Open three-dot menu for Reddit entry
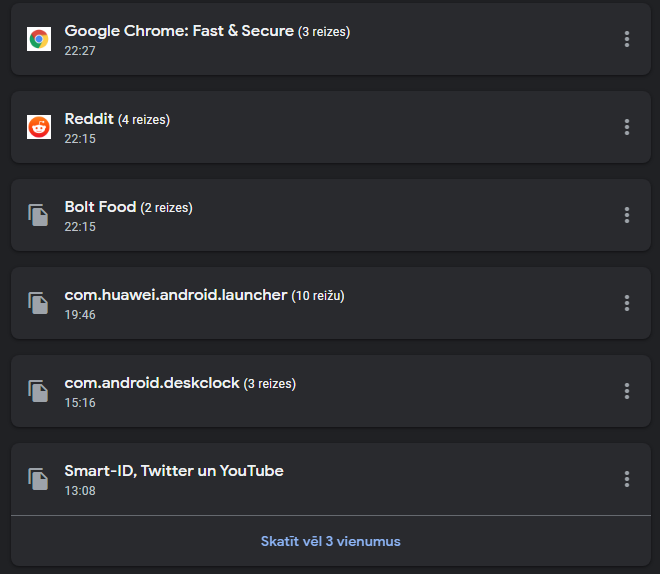This screenshot has width=660, height=574. pyautogui.click(x=627, y=127)
